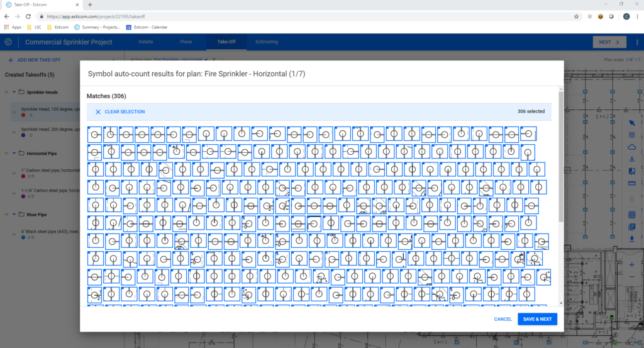Image resolution: width=644 pixels, height=348 pixels.
Task: Toggle visibility of the Riser Pipe folder
Action: [5, 215]
